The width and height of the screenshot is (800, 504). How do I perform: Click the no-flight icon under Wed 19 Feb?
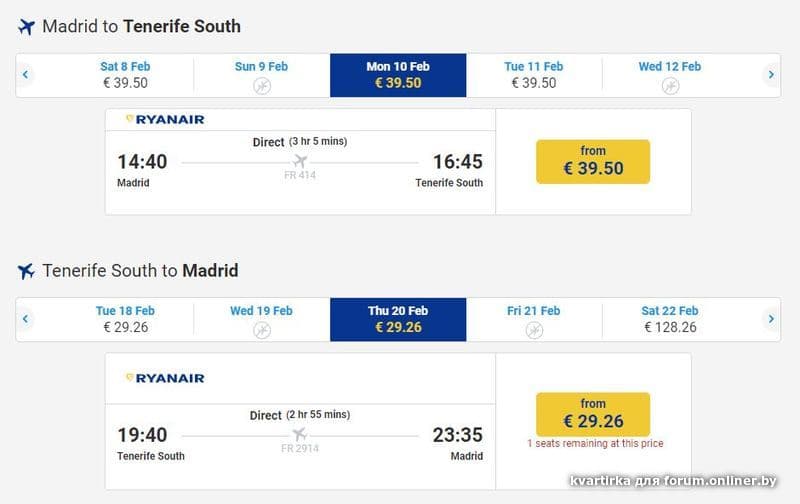261,330
